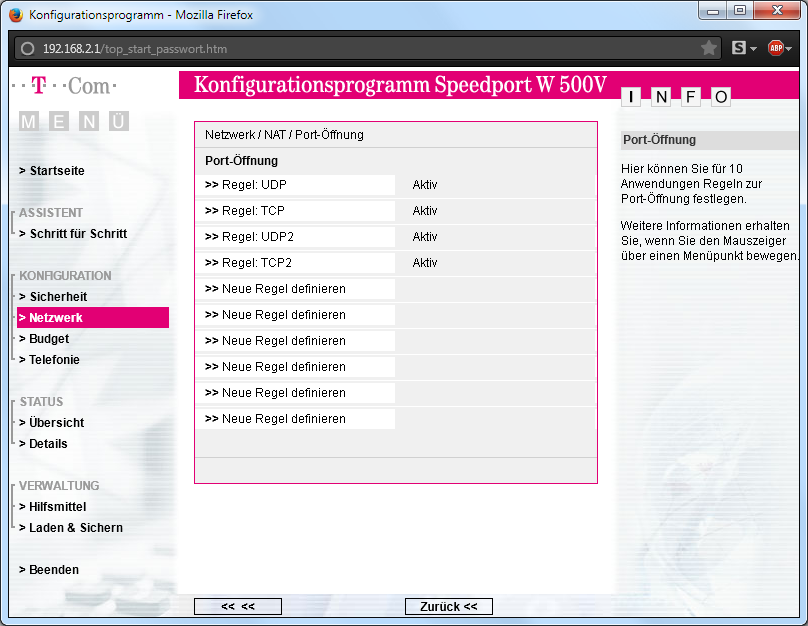The width and height of the screenshot is (808, 626).
Task: Click the << << button
Action: [238, 606]
